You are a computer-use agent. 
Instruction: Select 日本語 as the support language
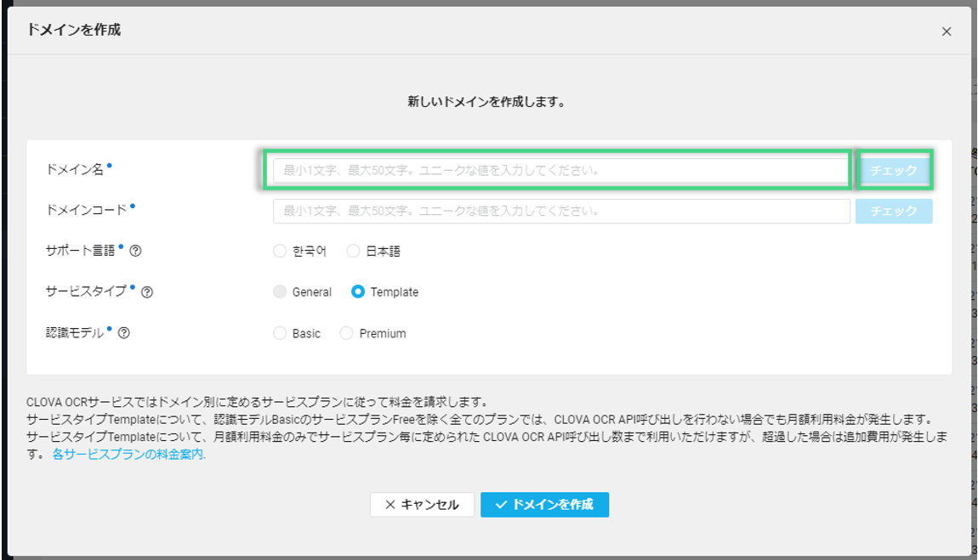tap(353, 251)
